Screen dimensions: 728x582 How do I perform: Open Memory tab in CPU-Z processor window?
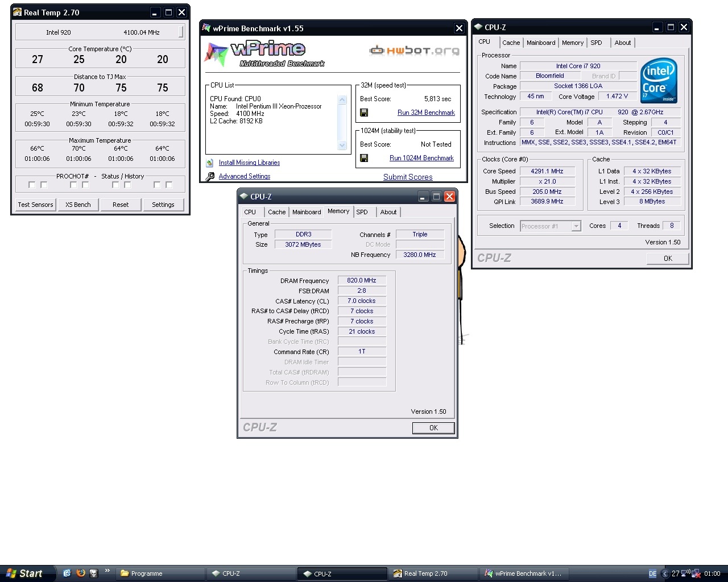(x=573, y=43)
